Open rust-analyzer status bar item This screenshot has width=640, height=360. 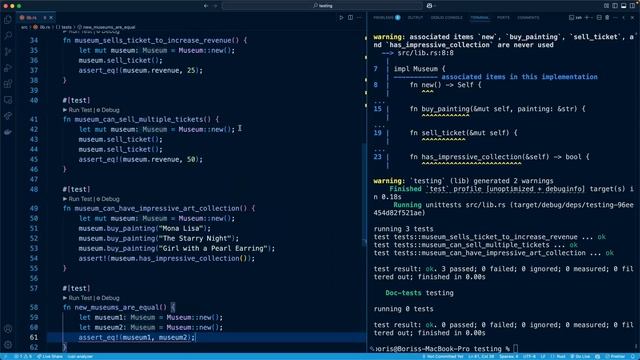tap(80, 356)
